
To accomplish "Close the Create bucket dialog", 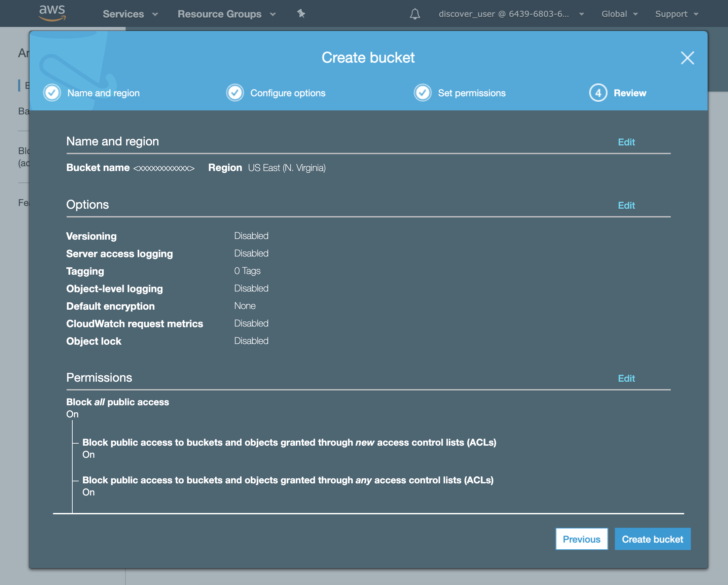I will click(x=687, y=58).
